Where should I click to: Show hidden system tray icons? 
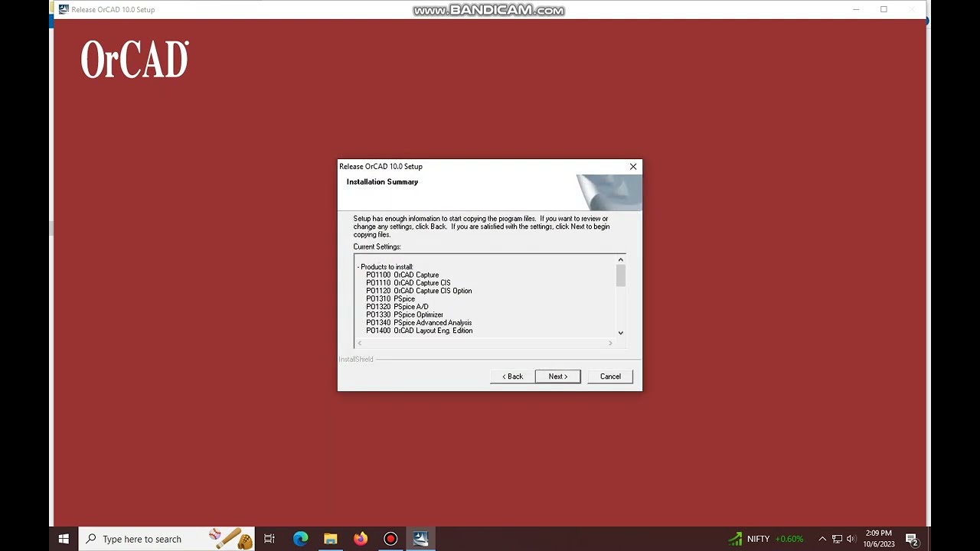pyautogui.click(x=822, y=539)
